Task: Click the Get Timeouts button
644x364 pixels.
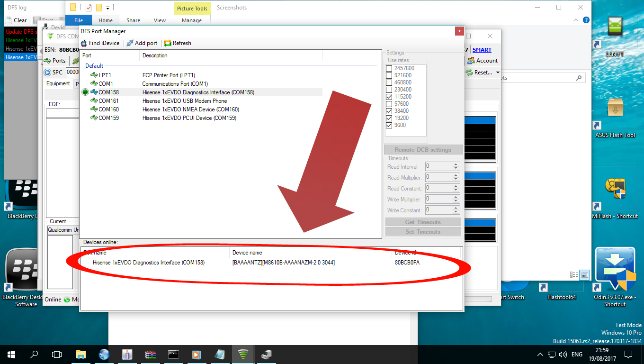Action: pyautogui.click(x=423, y=222)
